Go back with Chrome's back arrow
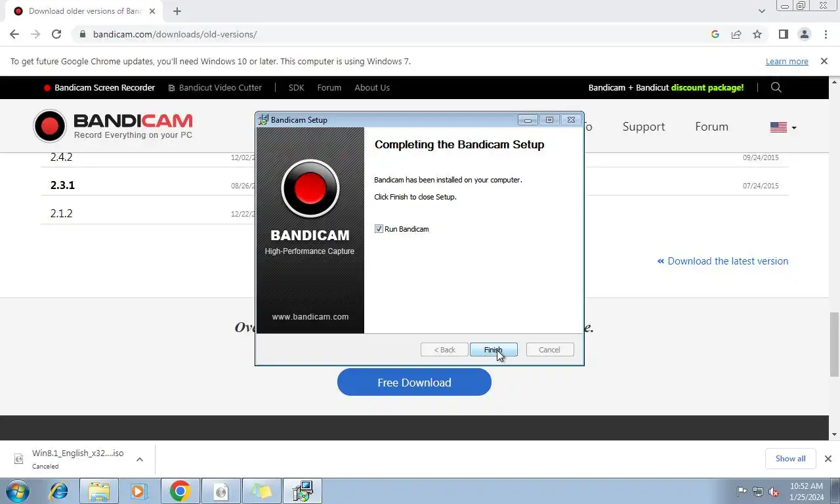This screenshot has height=504, width=840. (x=14, y=34)
